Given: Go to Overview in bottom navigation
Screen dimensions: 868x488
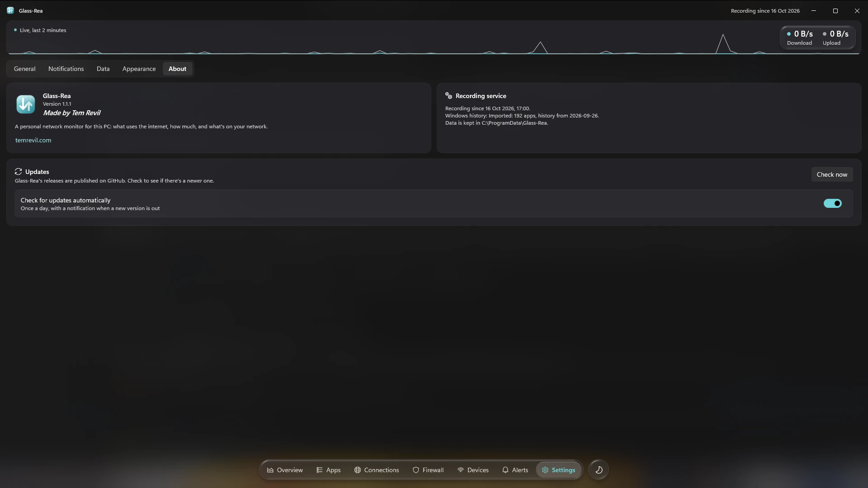Looking at the screenshot, I should tap(285, 470).
